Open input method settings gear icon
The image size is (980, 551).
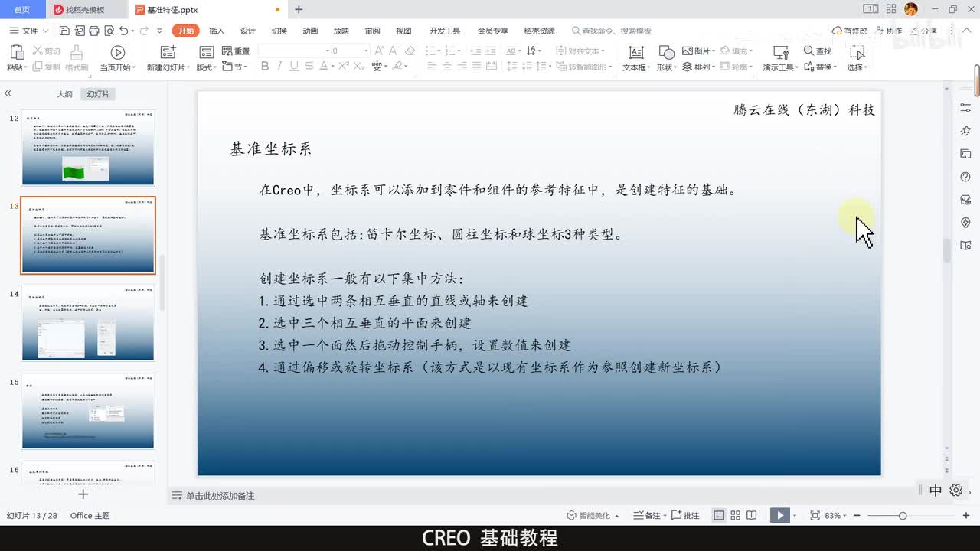point(955,491)
